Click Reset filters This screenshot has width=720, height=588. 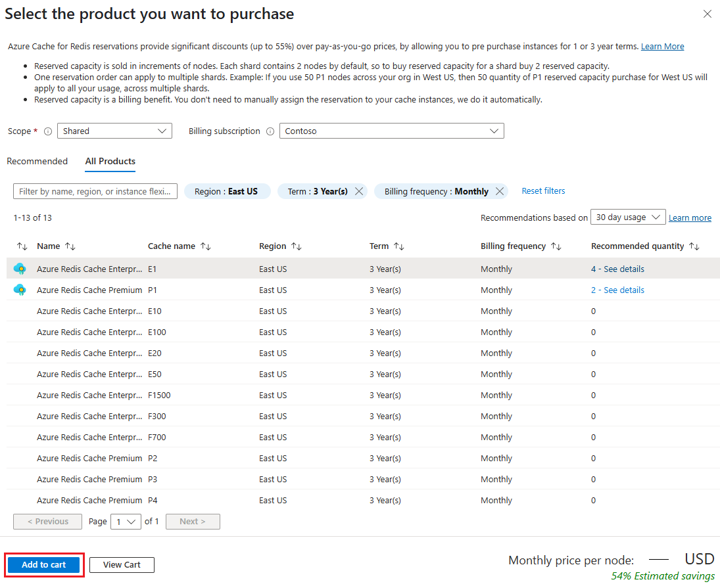(543, 191)
